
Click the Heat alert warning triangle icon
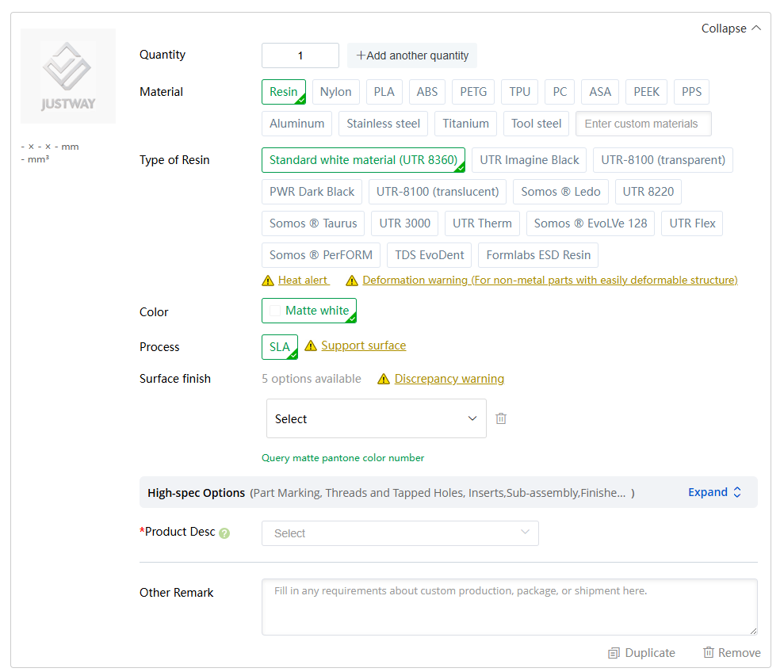click(x=268, y=281)
